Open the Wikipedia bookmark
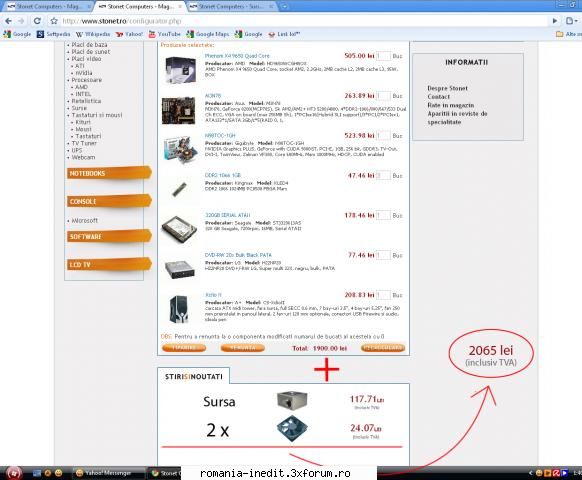This screenshot has width=582, height=480. [93, 34]
